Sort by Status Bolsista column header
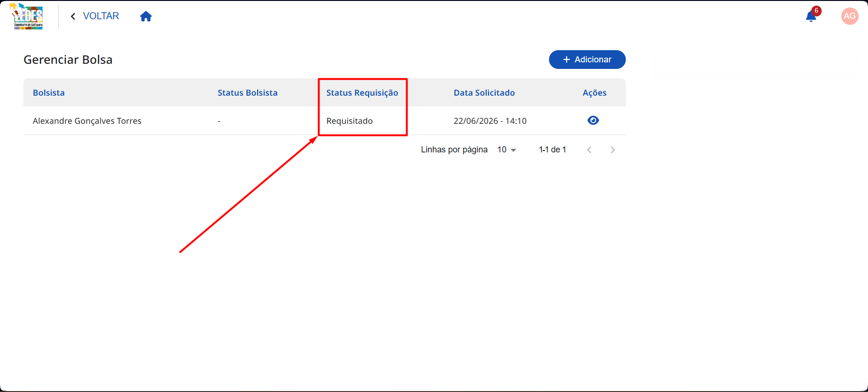Image resolution: width=868 pixels, height=392 pixels. (247, 93)
